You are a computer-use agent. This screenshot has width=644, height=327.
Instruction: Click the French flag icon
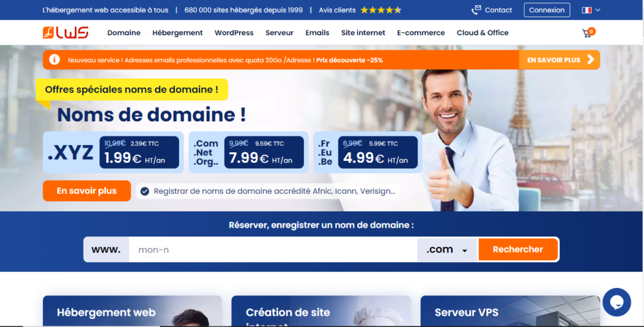point(587,10)
